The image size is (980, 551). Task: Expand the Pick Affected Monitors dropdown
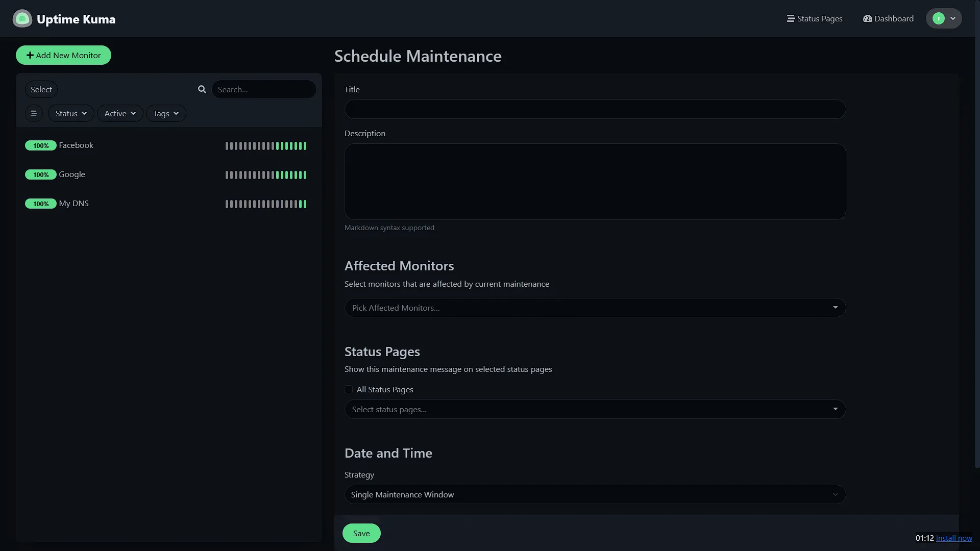[x=595, y=308]
